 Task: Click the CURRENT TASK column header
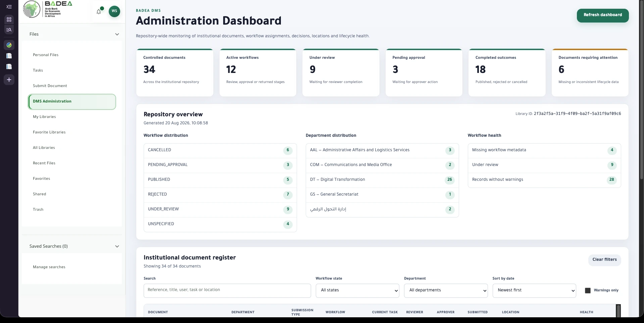tap(385, 312)
